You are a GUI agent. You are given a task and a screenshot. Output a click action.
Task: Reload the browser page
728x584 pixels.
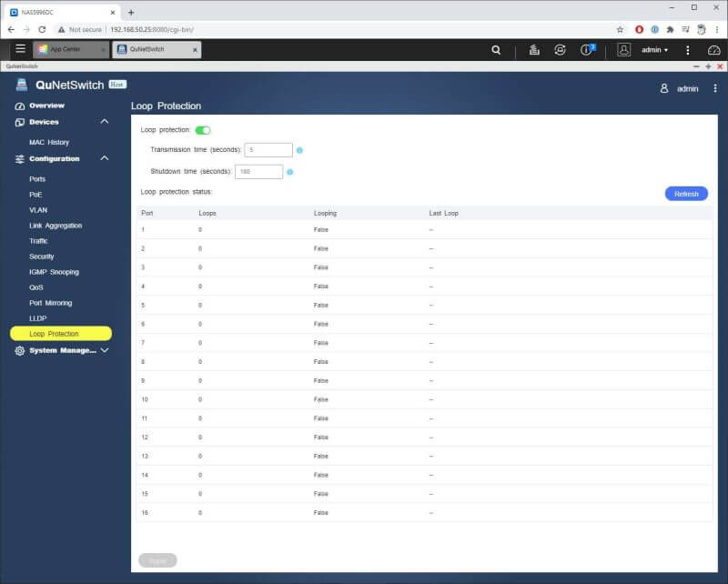[42, 30]
